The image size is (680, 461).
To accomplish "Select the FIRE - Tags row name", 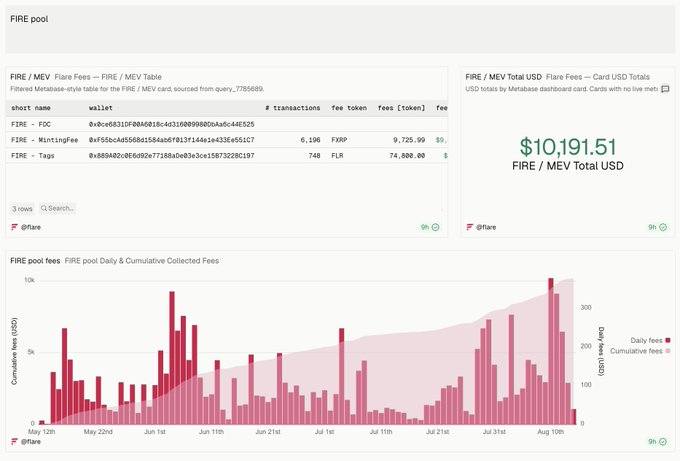I will pos(33,156).
